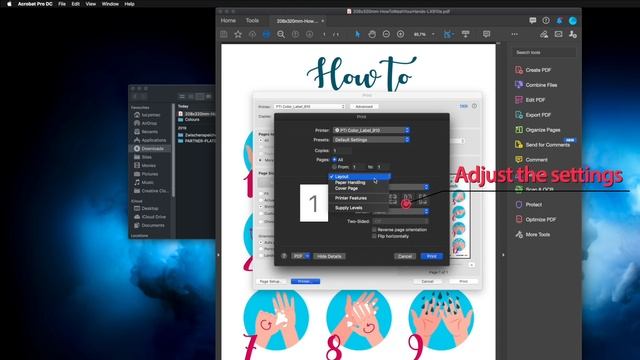The image size is (640, 360).
Task: Click the blue account profile avatar
Action: (573, 20)
